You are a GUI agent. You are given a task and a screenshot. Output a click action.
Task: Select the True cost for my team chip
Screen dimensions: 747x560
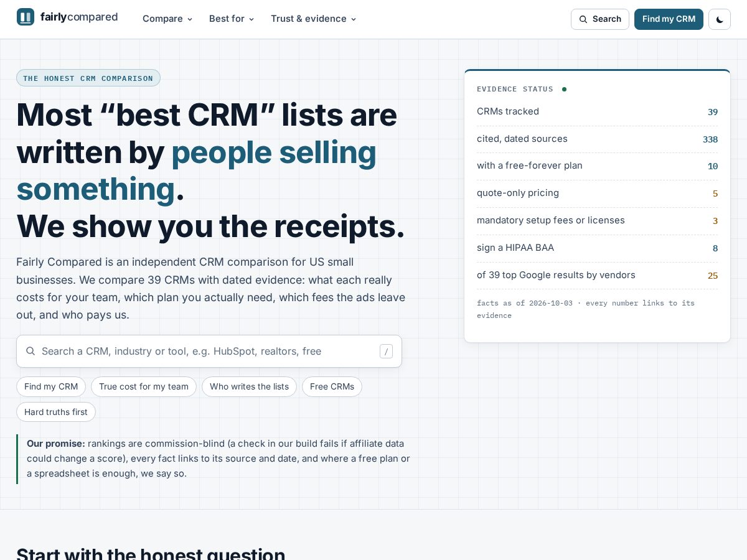(x=144, y=386)
